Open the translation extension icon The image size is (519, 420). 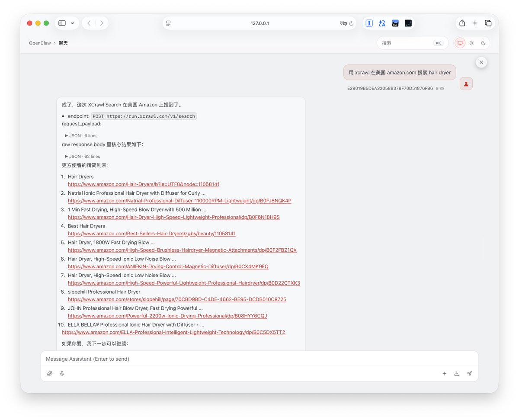coord(382,23)
